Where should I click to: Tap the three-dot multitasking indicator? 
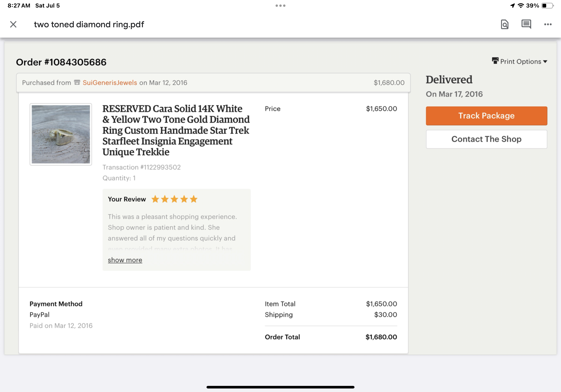point(280,6)
